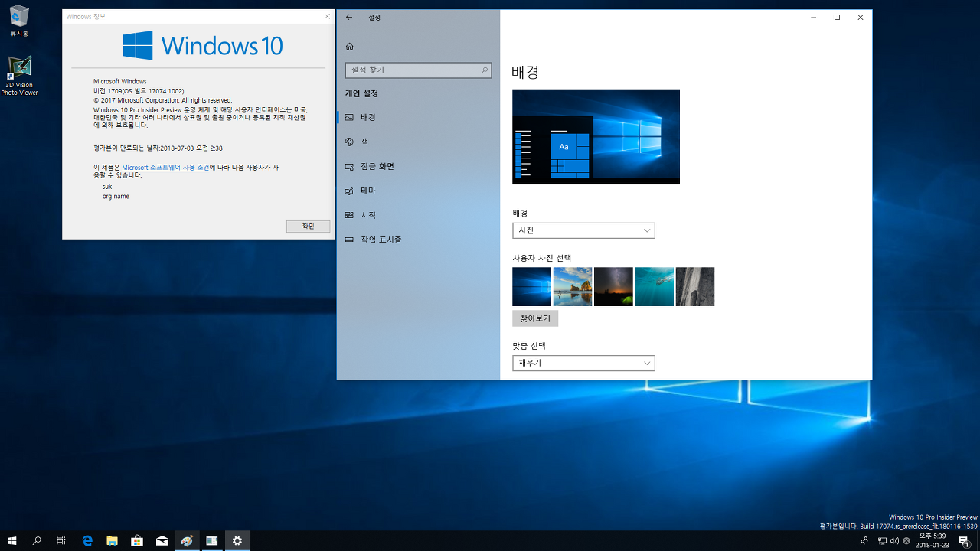Minimize the Settings window
980x551 pixels.
813,17
